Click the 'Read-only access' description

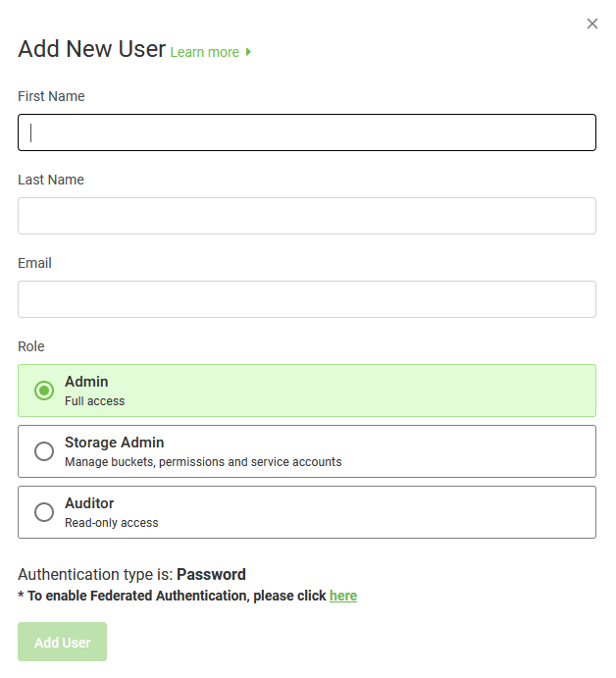coord(111,523)
